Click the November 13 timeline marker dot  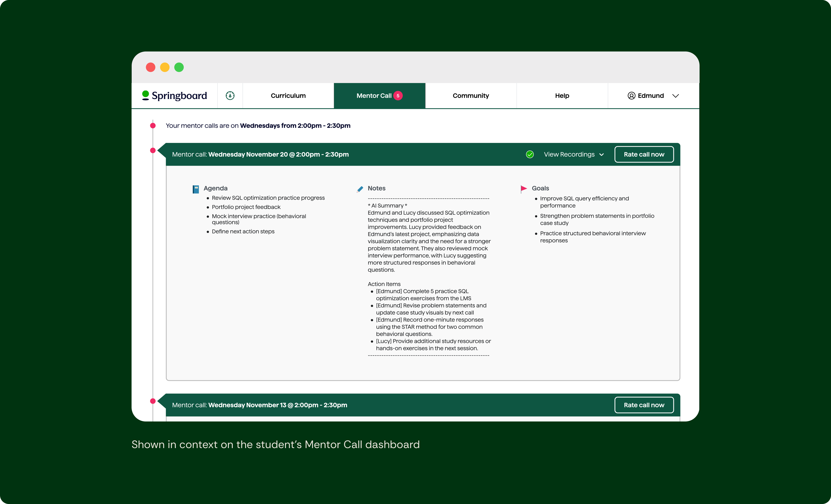[x=153, y=401]
